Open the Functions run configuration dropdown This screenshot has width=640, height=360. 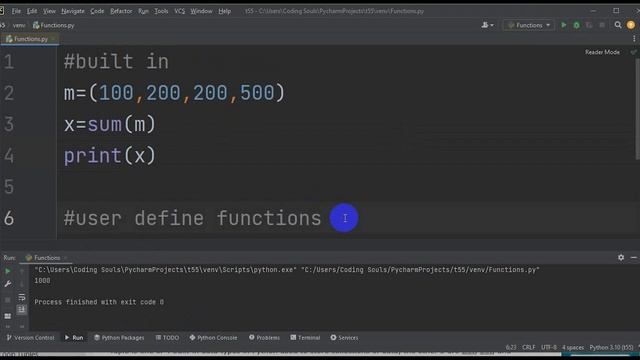[x=529, y=25]
